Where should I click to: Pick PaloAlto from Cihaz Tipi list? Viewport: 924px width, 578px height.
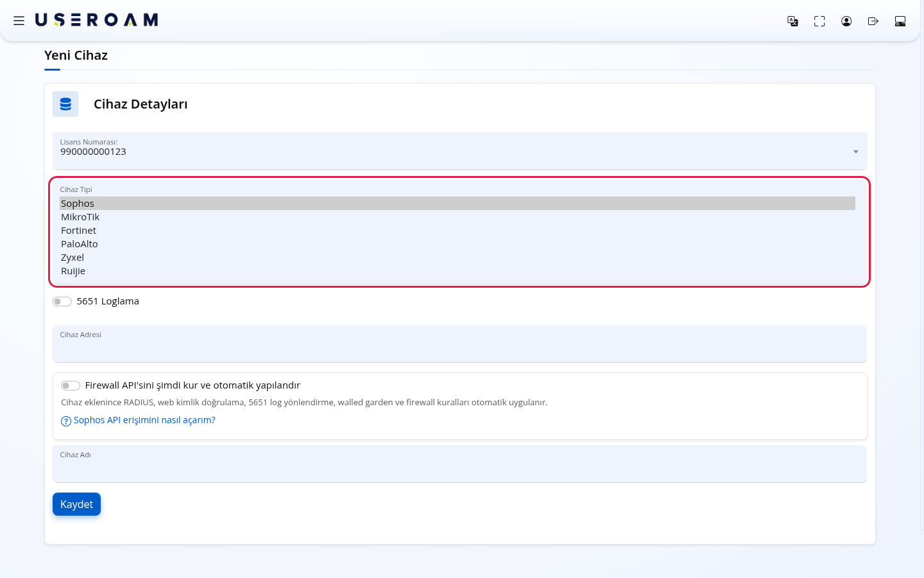[x=458, y=244]
